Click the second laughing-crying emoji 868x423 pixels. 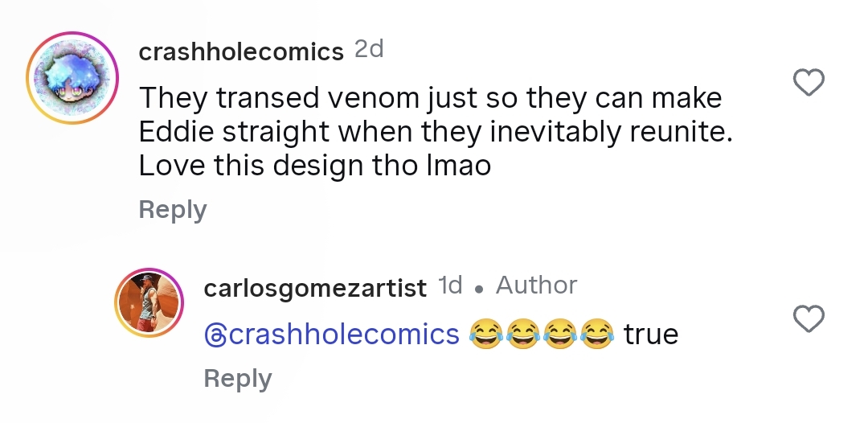click(x=522, y=334)
